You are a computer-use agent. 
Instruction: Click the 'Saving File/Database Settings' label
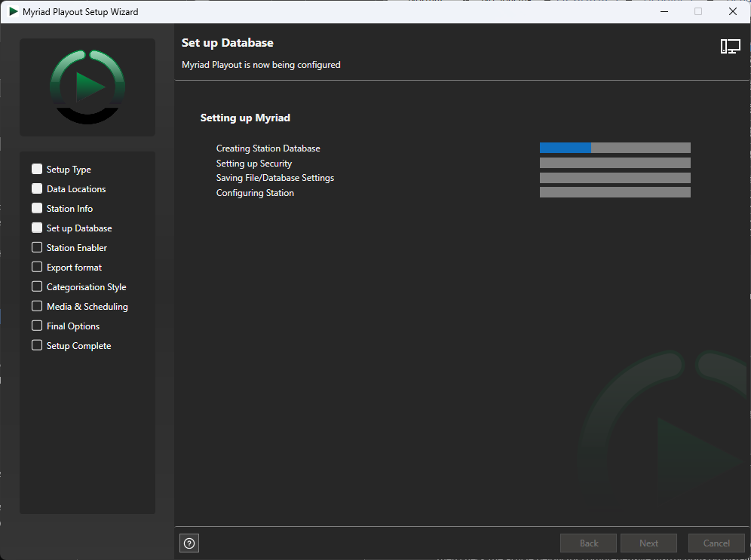[275, 178]
